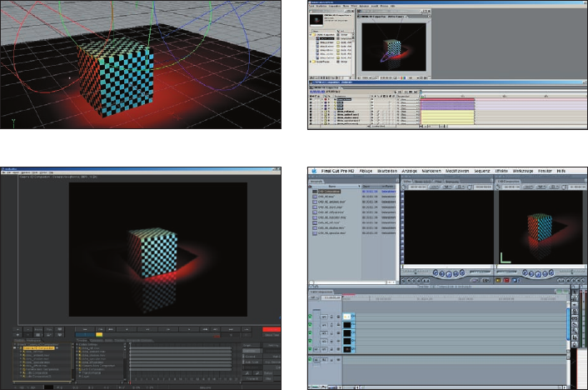The image size is (588, 390).
Task: Open the Werkzeuge menu
Action: 523,171
